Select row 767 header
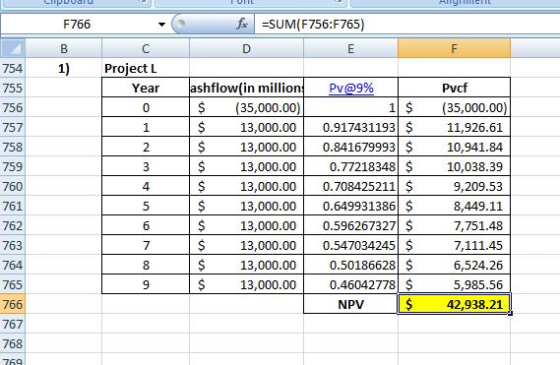The image size is (560, 365). [x=13, y=324]
